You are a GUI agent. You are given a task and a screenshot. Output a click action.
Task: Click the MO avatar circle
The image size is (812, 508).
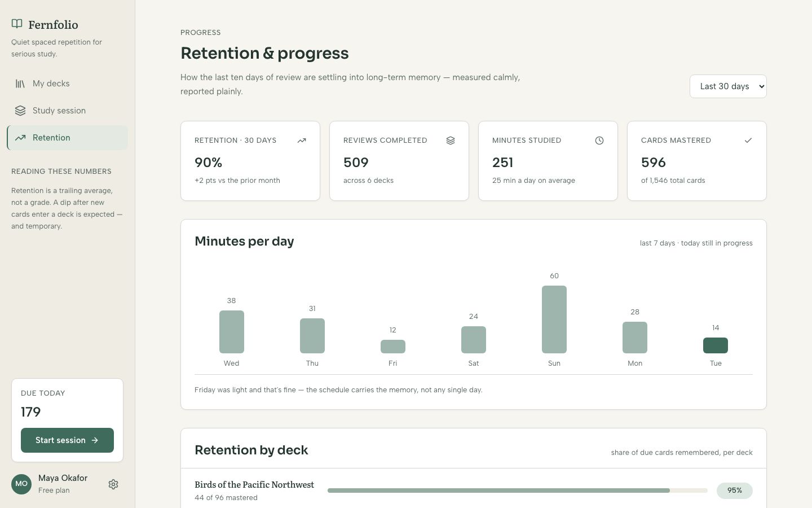[21, 484]
